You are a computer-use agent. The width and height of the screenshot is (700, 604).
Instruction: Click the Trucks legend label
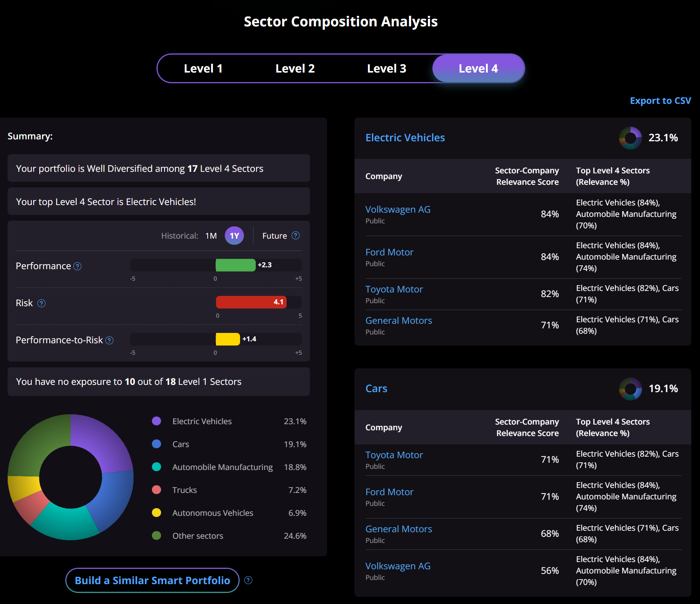point(184,490)
